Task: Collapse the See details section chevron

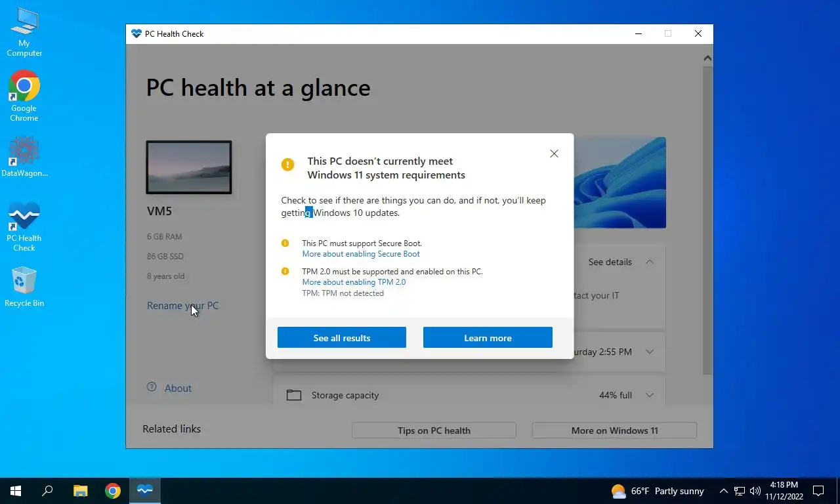Action: click(649, 262)
